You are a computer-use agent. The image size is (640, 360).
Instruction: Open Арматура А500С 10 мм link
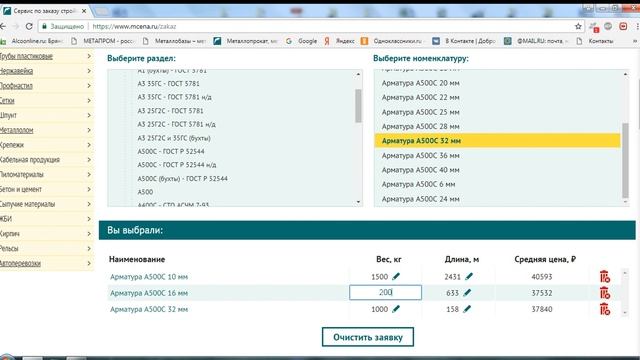149,277
